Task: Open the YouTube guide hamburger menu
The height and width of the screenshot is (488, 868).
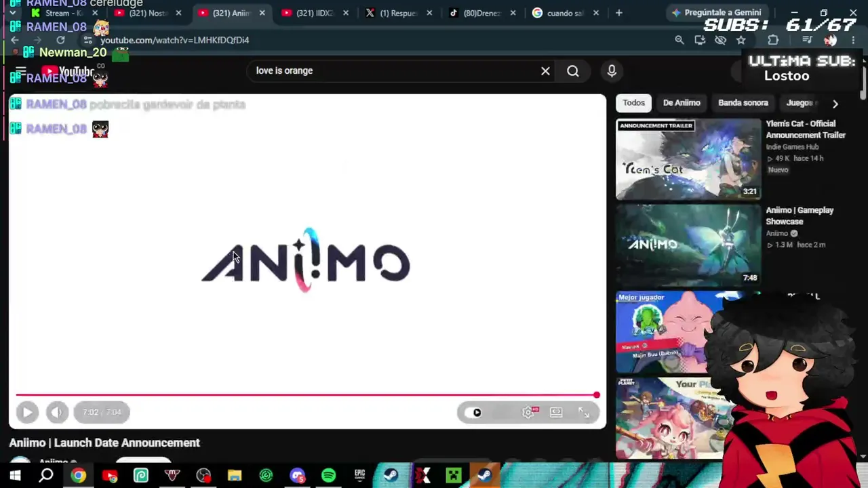Action: point(20,70)
